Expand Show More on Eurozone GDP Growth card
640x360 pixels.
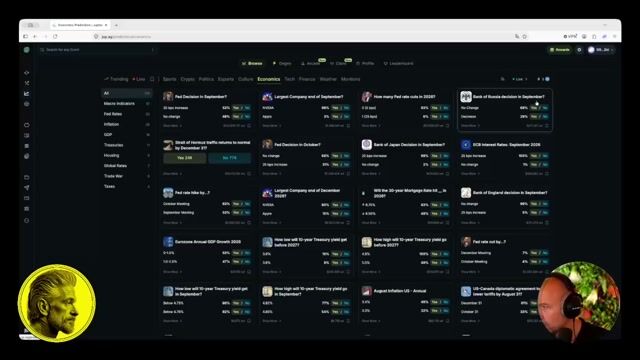pos(172,272)
